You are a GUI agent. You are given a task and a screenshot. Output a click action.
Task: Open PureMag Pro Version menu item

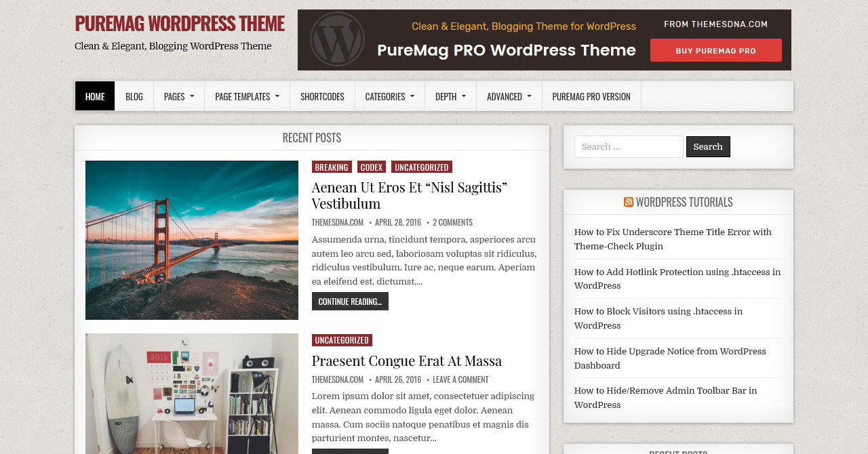[x=591, y=96]
